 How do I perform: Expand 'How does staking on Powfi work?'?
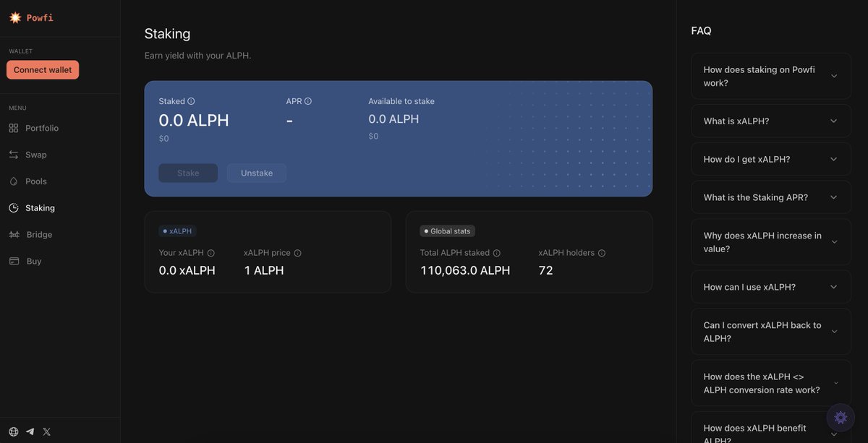[x=771, y=77]
